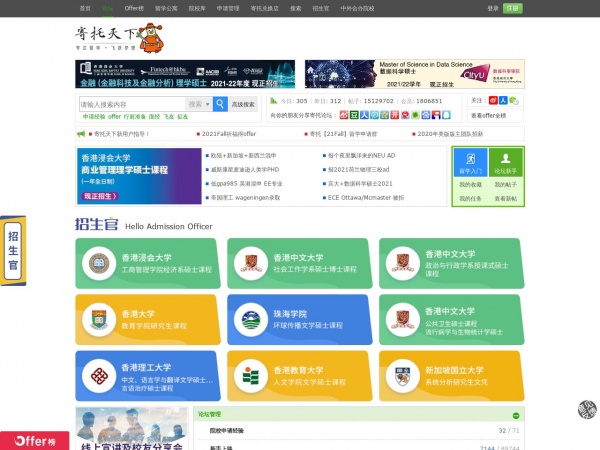The height and width of the screenshot is (450, 600).
Task: Open 香港中文大学 政治与行政学系 card
Action: pos(452,263)
